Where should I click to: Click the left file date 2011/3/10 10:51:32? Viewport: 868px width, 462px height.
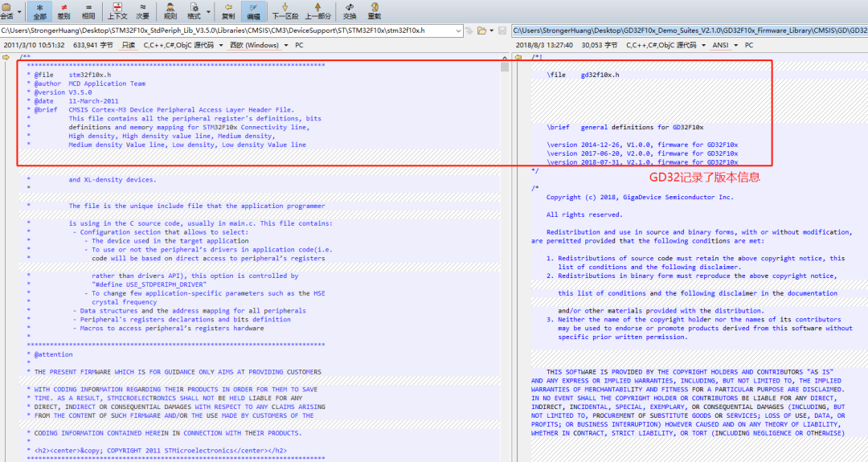click(x=34, y=45)
